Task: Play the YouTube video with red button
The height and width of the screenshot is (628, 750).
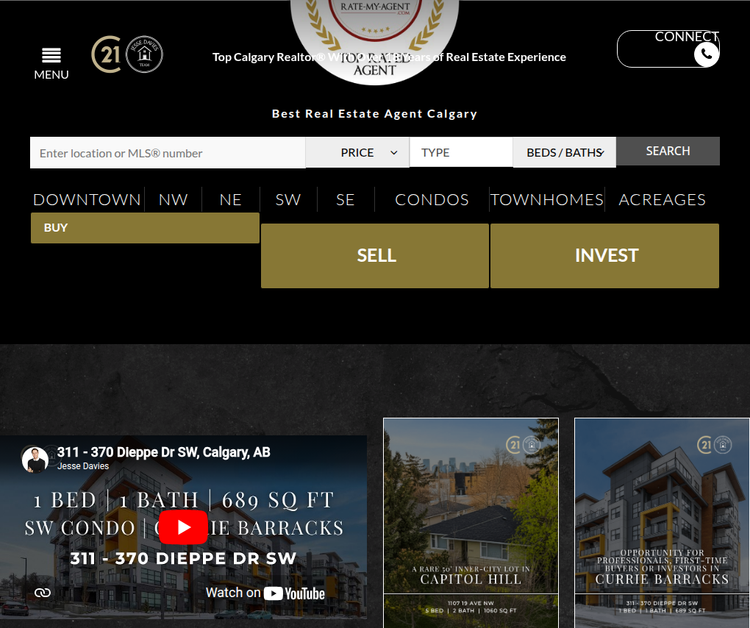Action: [x=183, y=527]
